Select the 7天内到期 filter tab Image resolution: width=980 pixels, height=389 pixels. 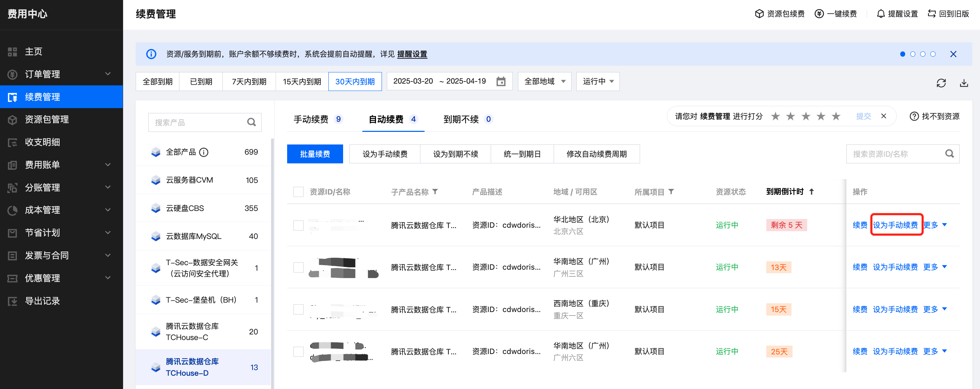coord(249,82)
